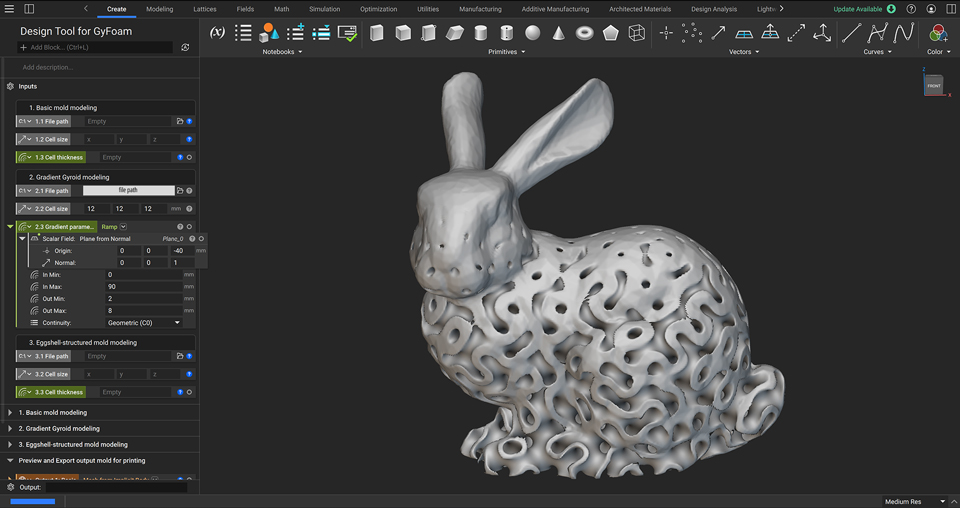Select the wireframe box primitive
This screenshot has width=960, height=508.
[637, 33]
